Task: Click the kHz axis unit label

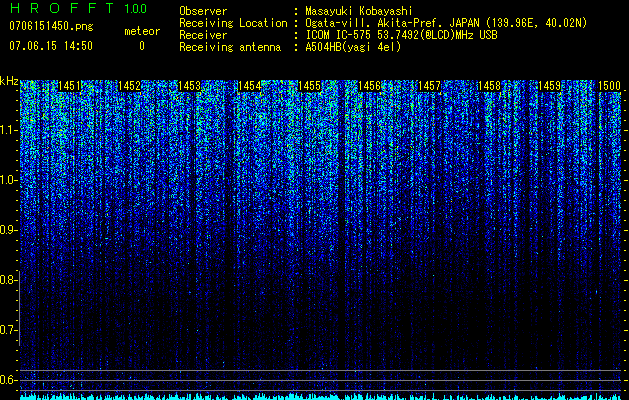Action: coord(9,81)
